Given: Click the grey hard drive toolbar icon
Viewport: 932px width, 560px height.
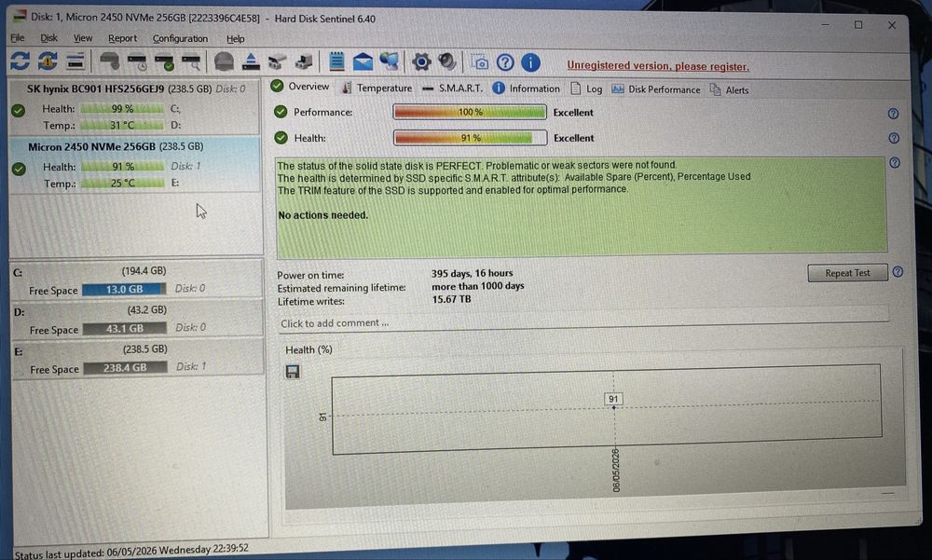Looking at the screenshot, I should tap(109, 61).
